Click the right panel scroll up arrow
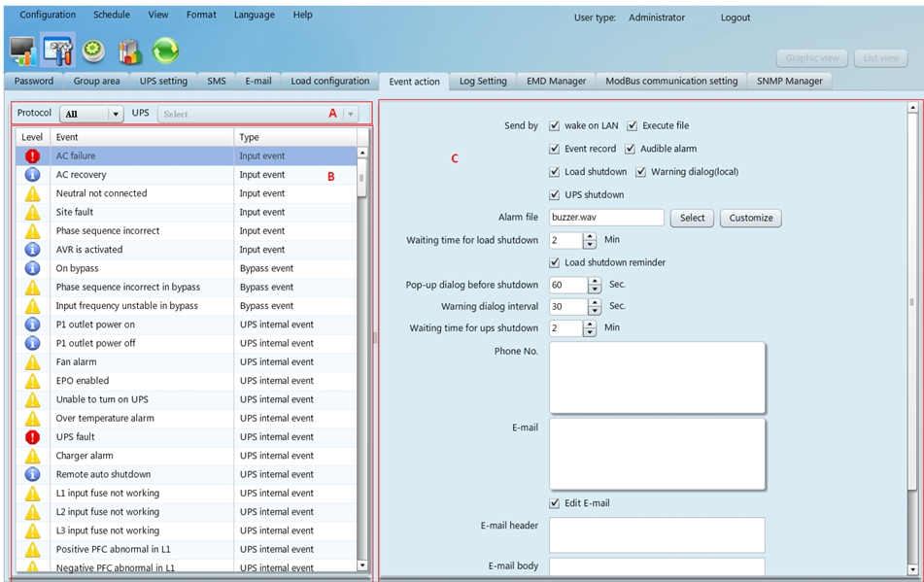 912,107
